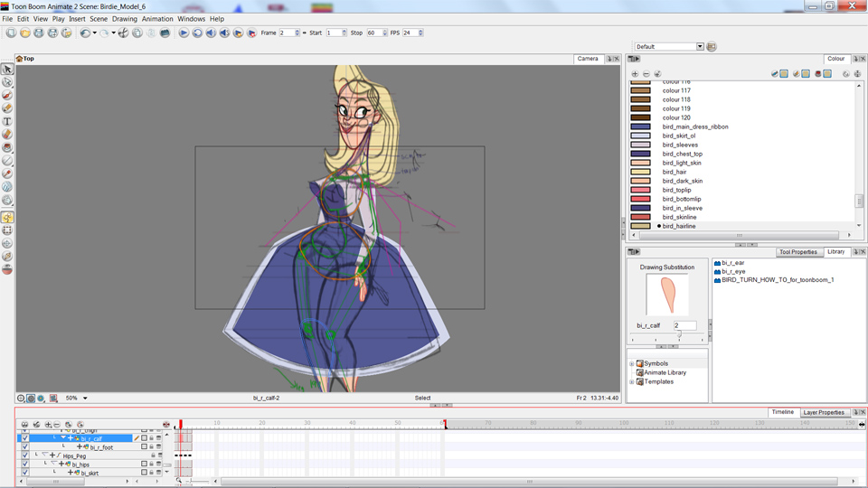Switch to the Tool Properties tab
The image size is (868, 488).
pos(797,252)
